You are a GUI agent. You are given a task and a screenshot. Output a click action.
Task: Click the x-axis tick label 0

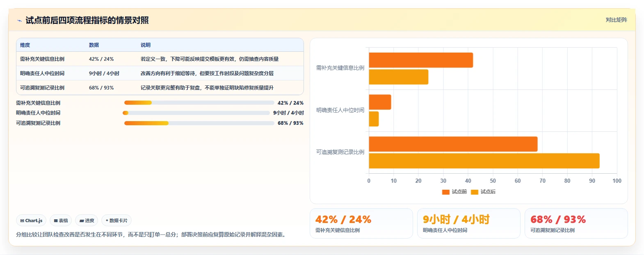(369, 181)
